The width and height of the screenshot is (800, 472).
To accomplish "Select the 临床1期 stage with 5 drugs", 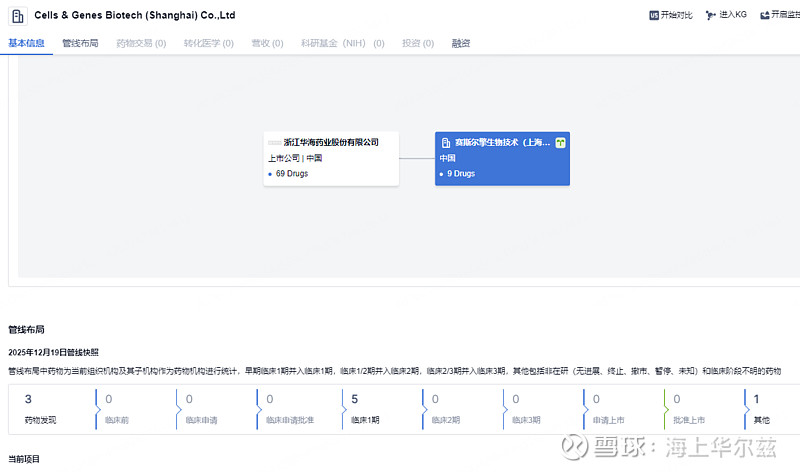I will (382, 409).
